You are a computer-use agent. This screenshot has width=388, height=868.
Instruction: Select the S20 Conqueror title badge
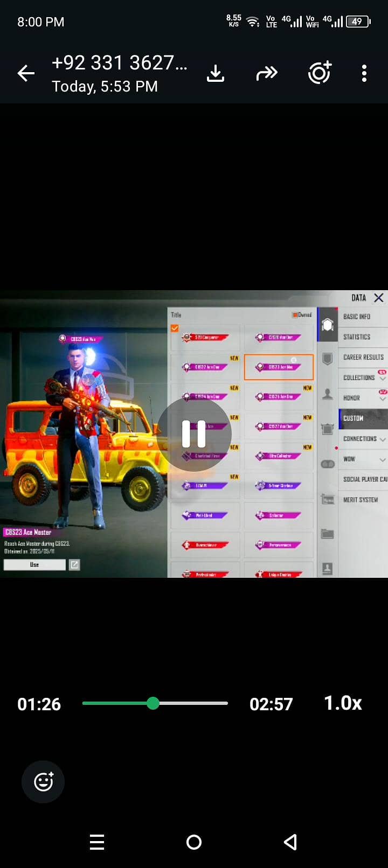(x=205, y=338)
